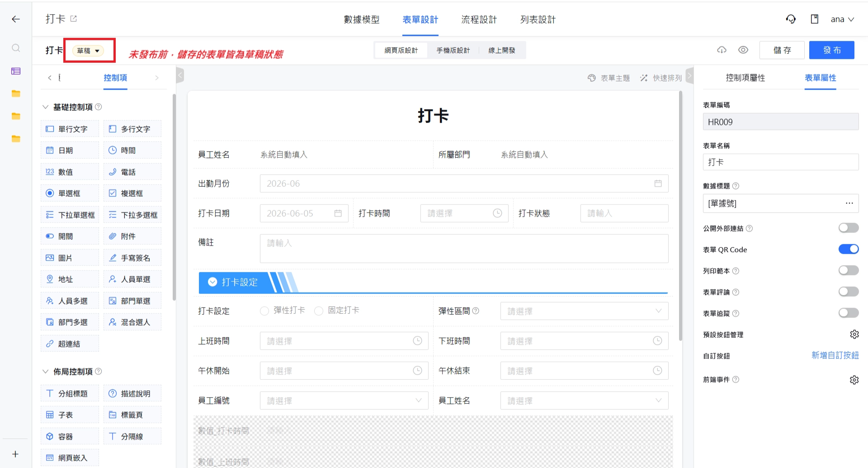Click the 備註 text area

pyautogui.click(x=464, y=249)
